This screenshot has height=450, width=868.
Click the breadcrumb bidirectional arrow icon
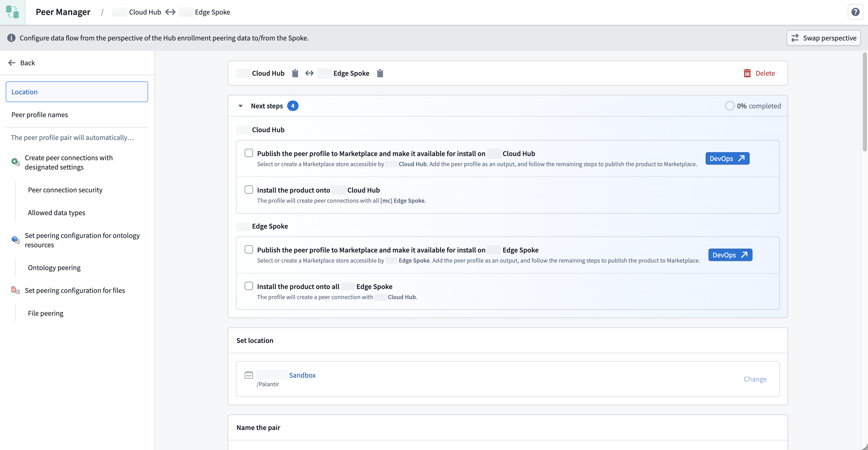tap(170, 12)
